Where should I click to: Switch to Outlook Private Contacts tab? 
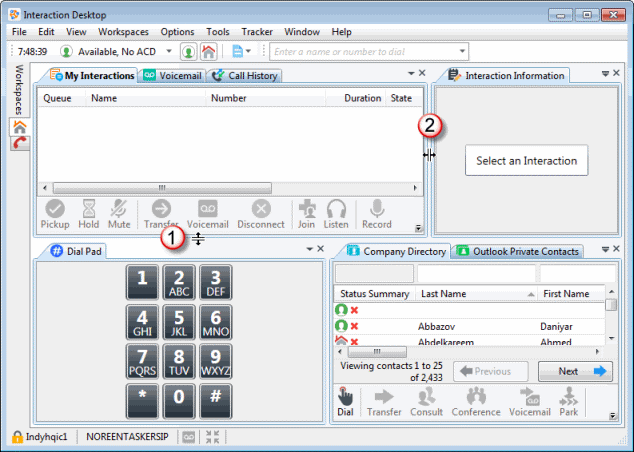(x=518, y=251)
